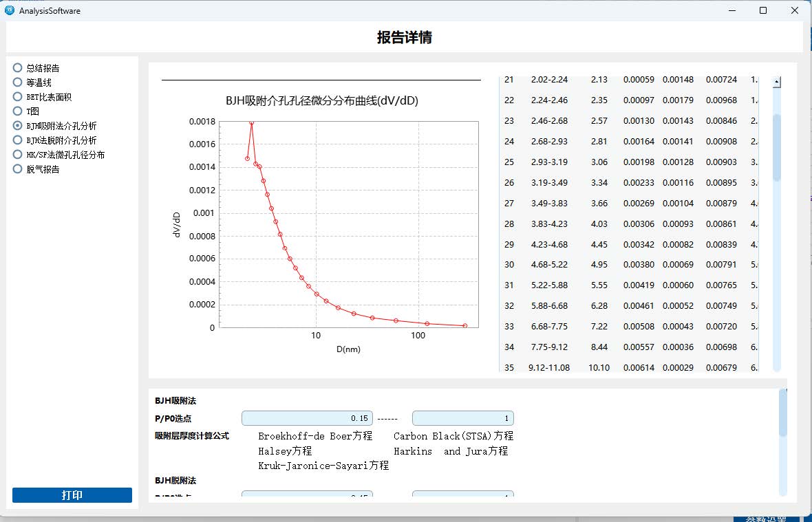
Task: Show the 脱气报告 report
Action: pyautogui.click(x=18, y=169)
